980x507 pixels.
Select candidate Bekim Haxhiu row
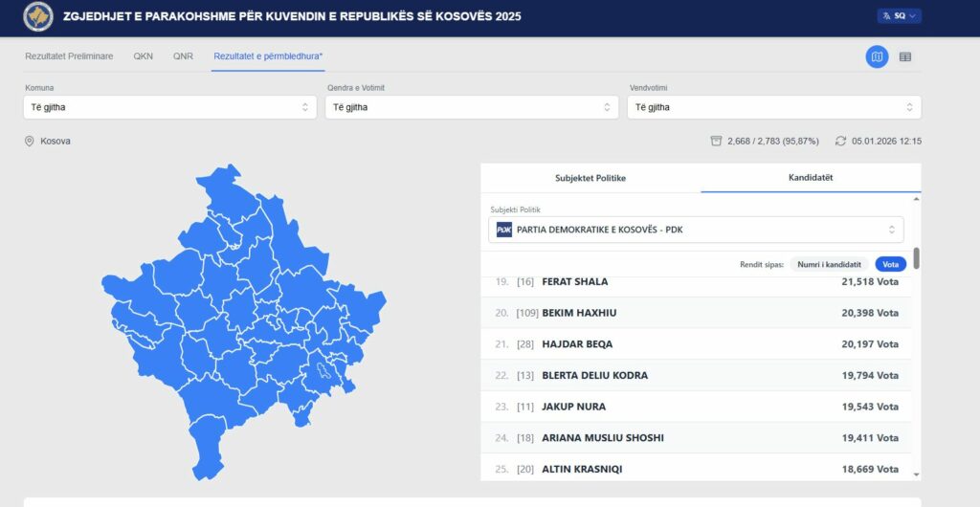click(696, 313)
